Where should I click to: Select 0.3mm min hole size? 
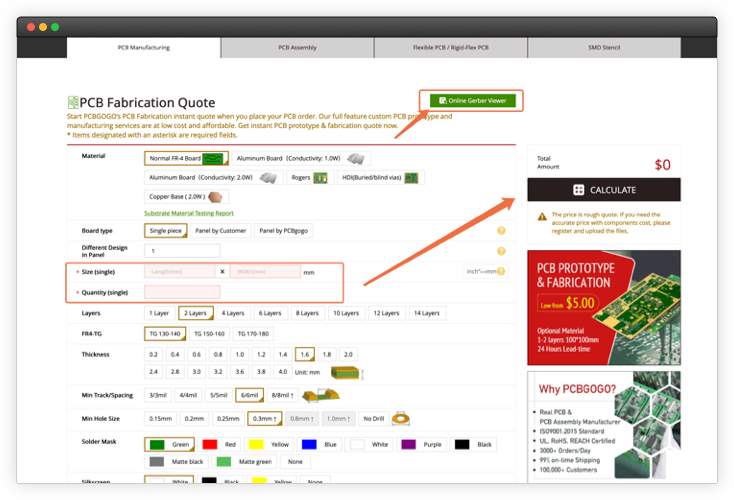coord(264,419)
